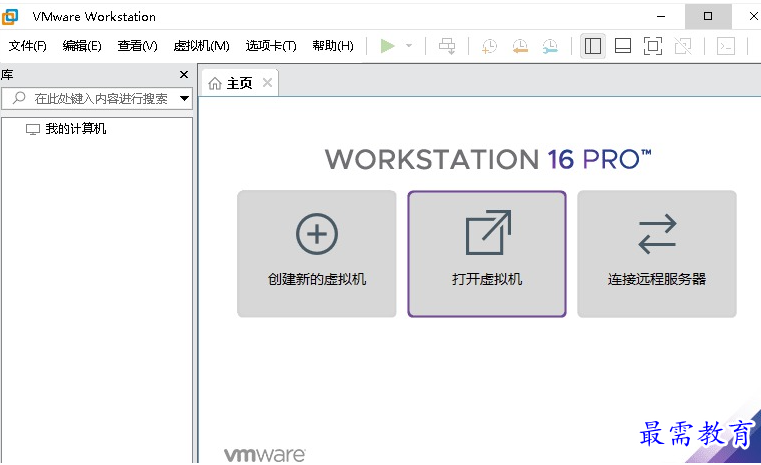Select 我的计算机 in the library tree

coord(75,129)
